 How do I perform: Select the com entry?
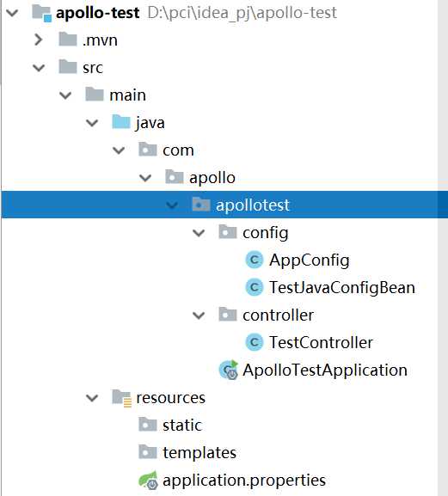(x=178, y=150)
